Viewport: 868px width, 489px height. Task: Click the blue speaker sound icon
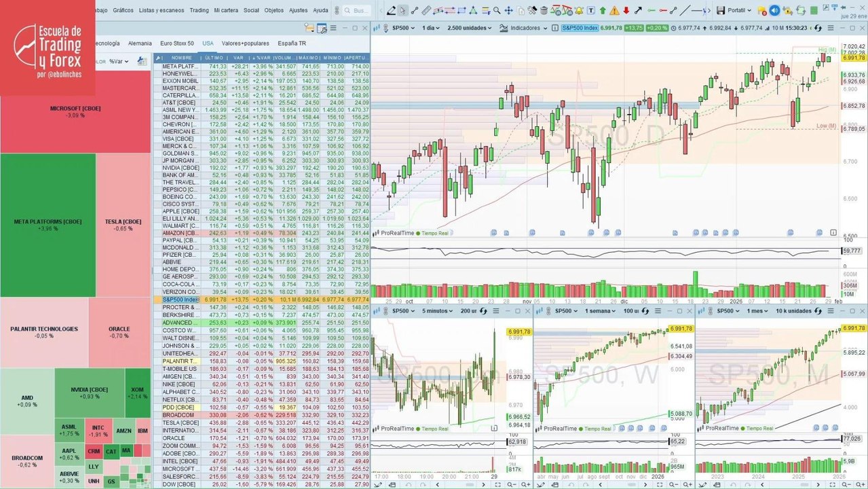click(x=775, y=10)
